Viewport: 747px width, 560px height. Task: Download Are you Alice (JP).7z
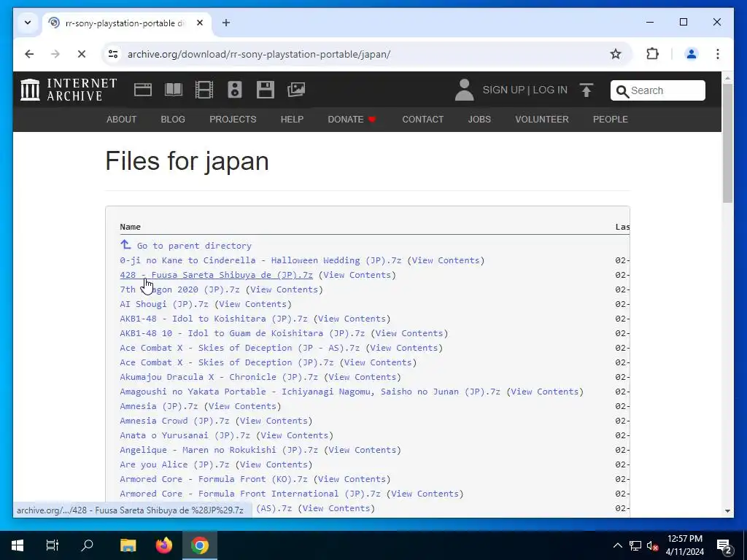pos(174,464)
